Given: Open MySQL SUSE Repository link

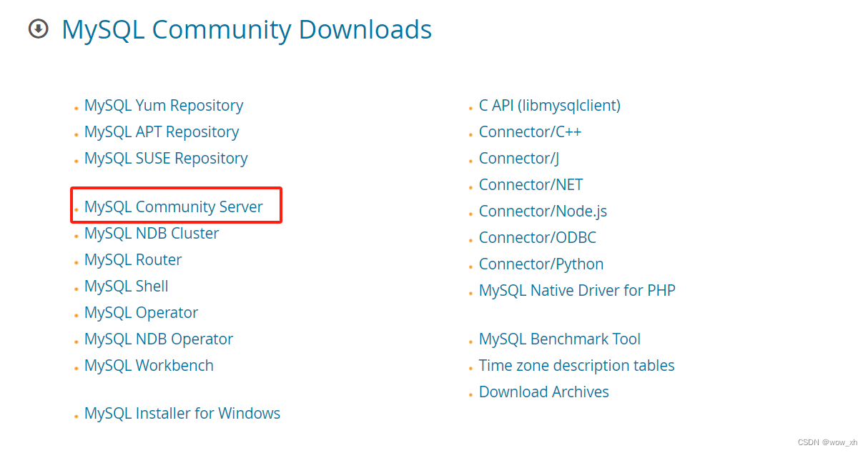Looking at the screenshot, I should 166,159.
